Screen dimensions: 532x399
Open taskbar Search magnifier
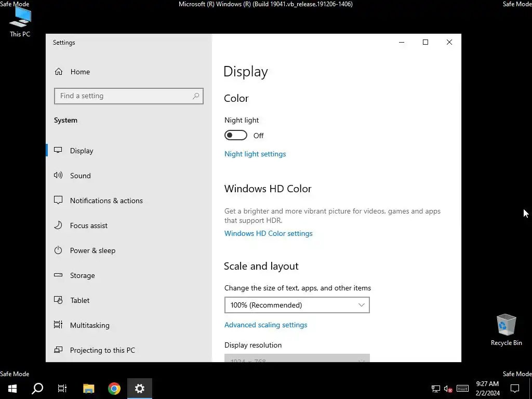[x=37, y=389]
